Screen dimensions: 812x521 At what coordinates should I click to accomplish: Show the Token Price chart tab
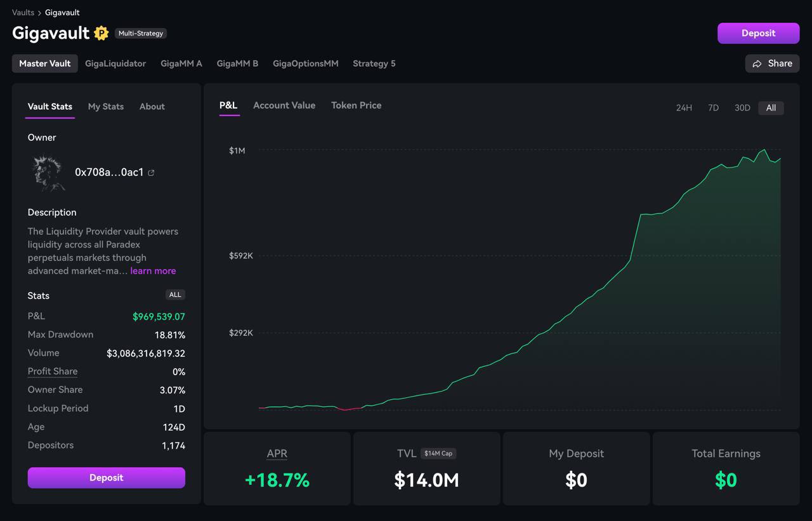(357, 105)
